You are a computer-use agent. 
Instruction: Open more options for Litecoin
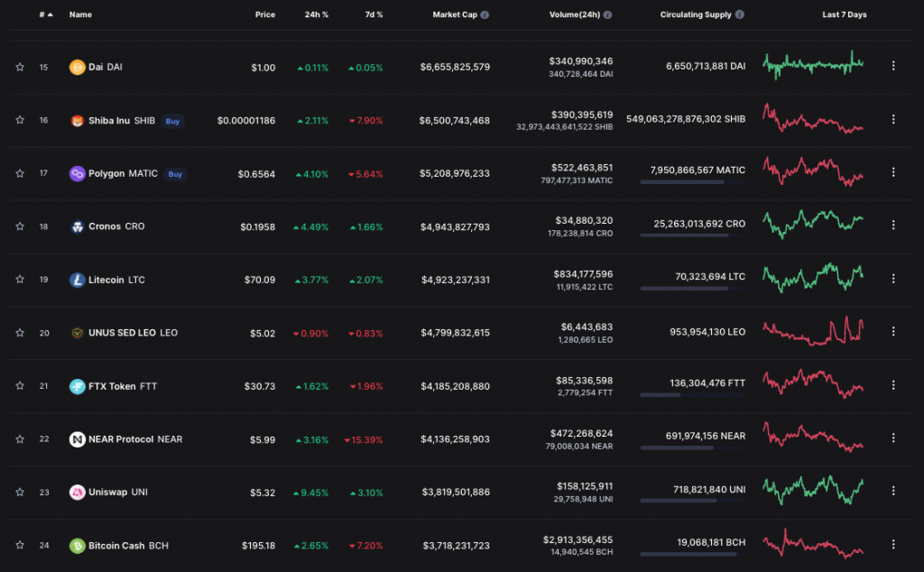pos(893,278)
